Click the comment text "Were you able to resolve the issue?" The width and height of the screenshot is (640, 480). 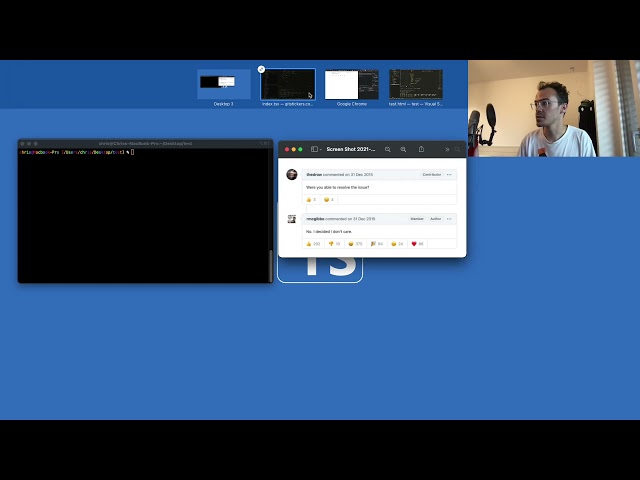[x=338, y=187]
